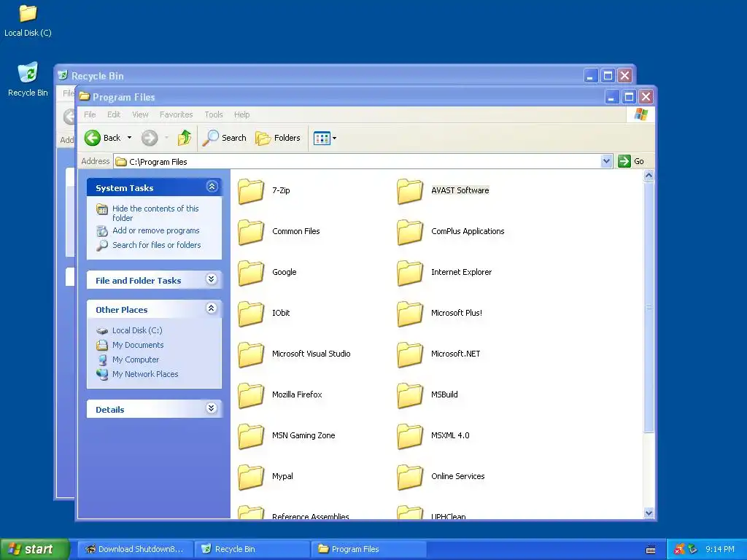Select the IObit folder icon
Viewport: 747px width, 560px height.
coord(251,314)
